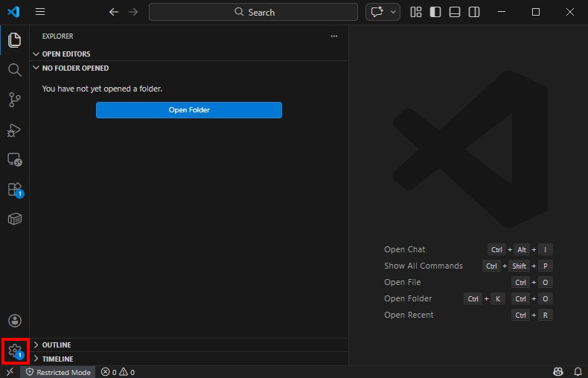Click Copilot status icon in status bar

point(558,372)
